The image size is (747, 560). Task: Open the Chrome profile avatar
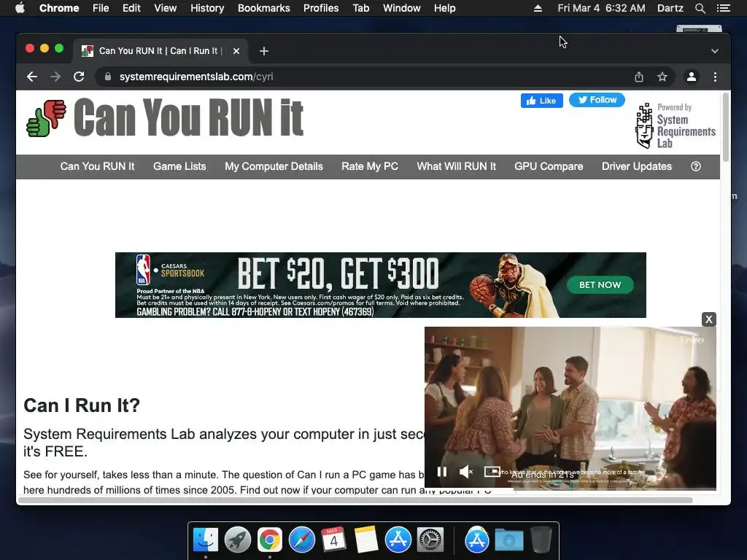point(692,77)
